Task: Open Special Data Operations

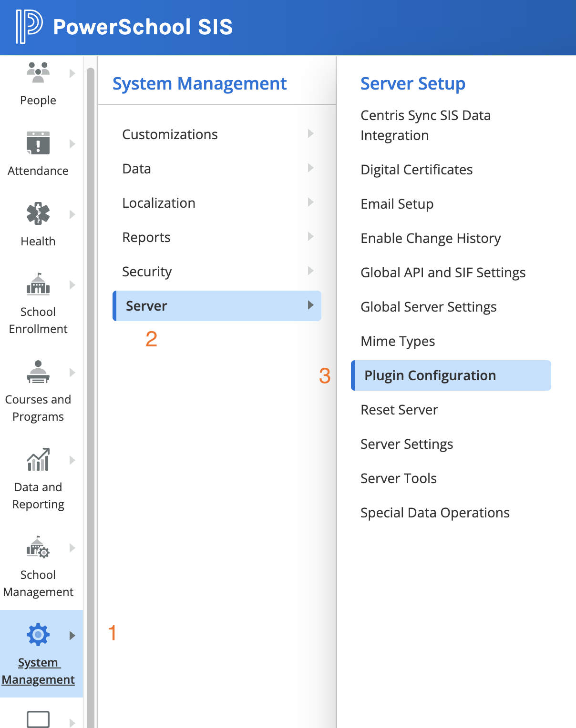Action: point(435,513)
